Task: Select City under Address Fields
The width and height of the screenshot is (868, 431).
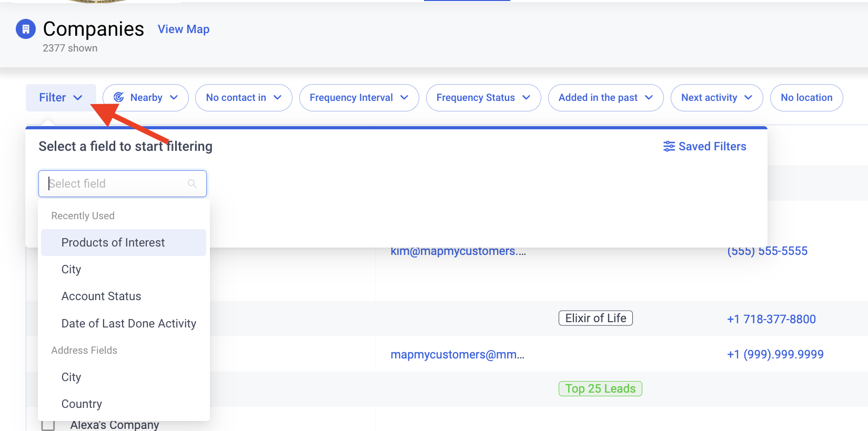Action: 124,377
